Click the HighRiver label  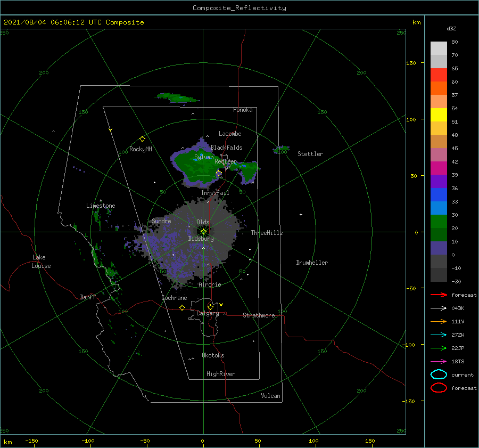tap(221, 374)
